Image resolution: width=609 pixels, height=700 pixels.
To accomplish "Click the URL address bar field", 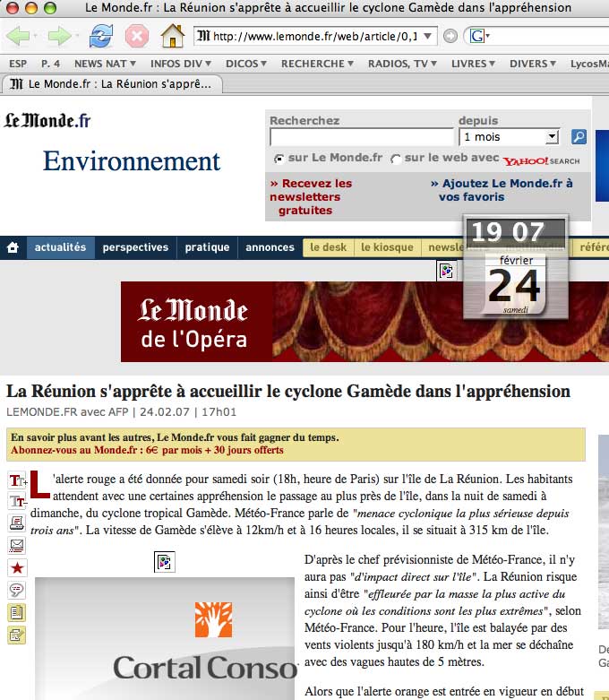I will [x=314, y=36].
